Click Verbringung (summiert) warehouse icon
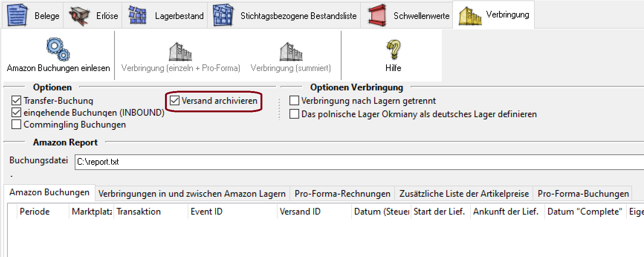The image size is (644, 257). (x=291, y=52)
